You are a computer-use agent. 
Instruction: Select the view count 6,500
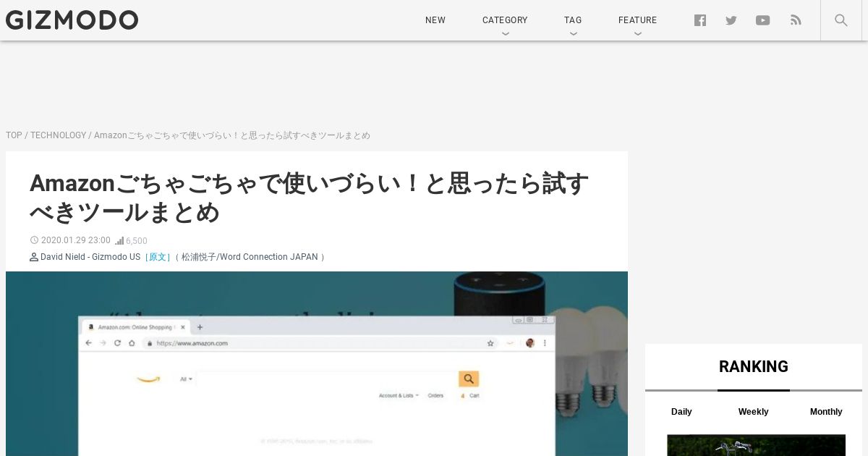[136, 241]
